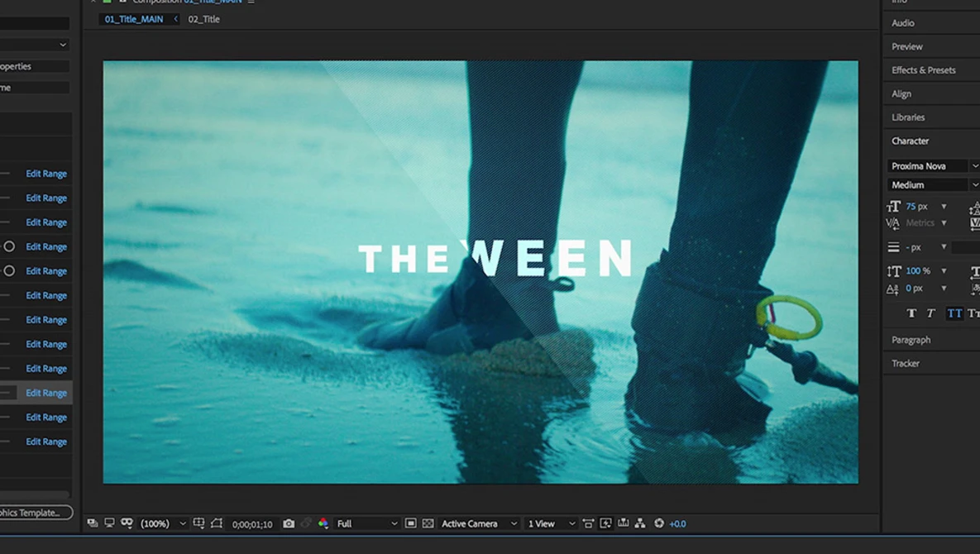The height and width of the screenshot is (554, 980).
Task: Click the +0.0 exposure value
Action: (677, 524)
